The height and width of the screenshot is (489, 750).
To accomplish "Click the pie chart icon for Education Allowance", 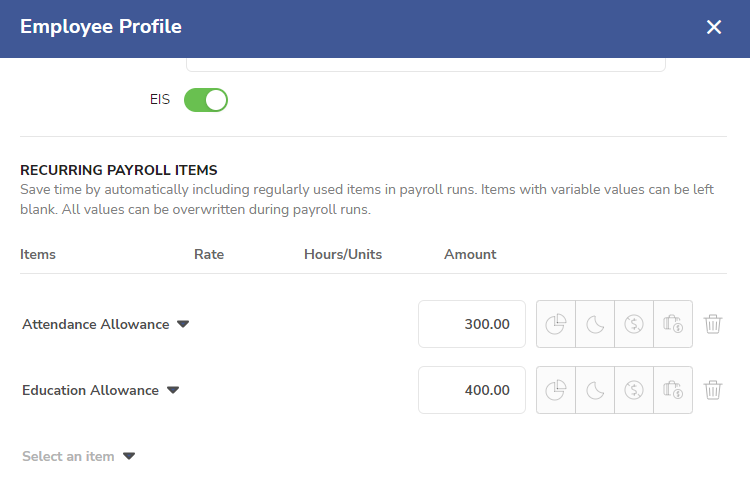I will point(556,390).
